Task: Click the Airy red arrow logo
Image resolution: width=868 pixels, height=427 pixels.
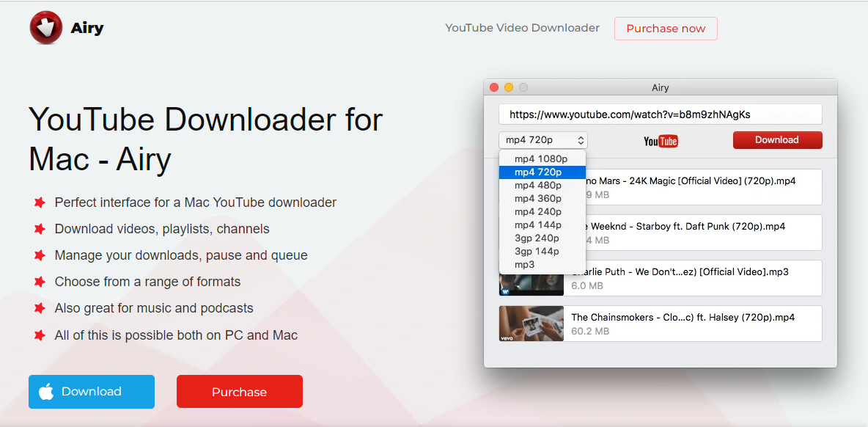Action: pyautogui.click(x=46, y=28)
